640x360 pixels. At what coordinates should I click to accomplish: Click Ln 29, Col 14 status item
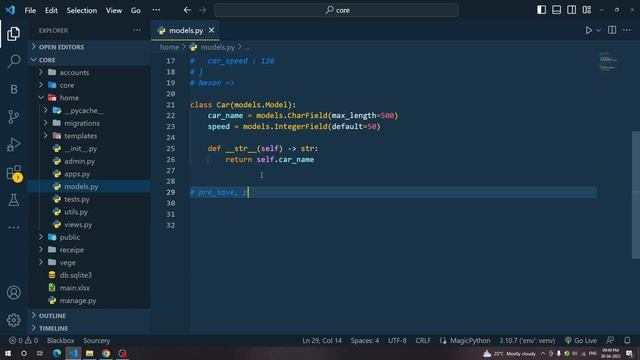click(x=322, y=340)
